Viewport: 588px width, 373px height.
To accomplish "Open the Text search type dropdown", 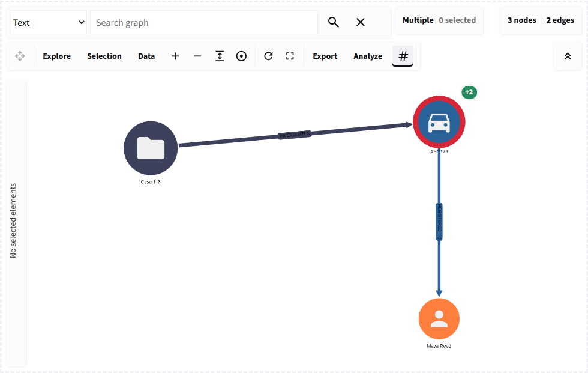I will pyautogui.click(x=49, y=22).
